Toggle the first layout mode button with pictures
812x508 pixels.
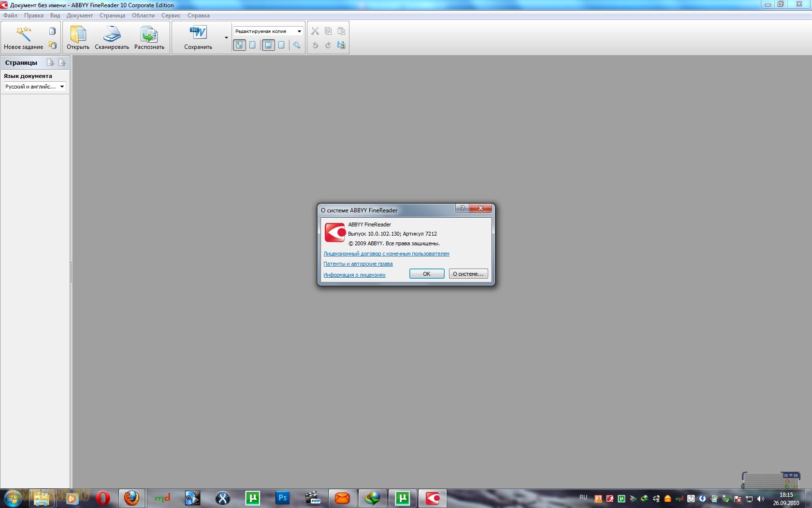(239, 45)
